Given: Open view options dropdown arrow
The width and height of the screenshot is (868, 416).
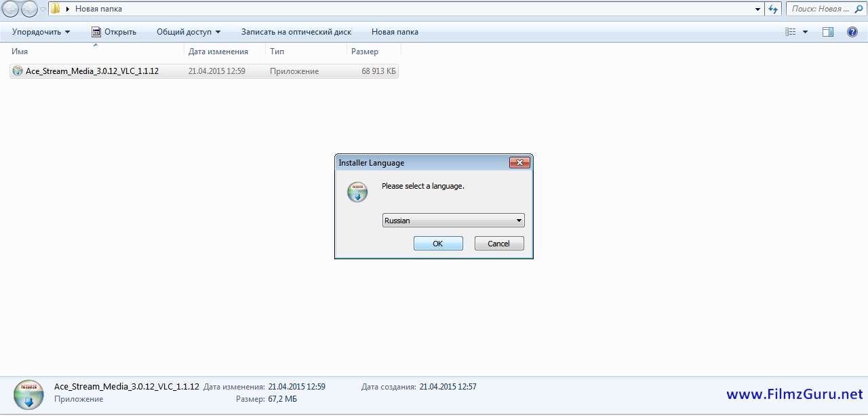Looking at the screenshot, I should click(806, 32).
